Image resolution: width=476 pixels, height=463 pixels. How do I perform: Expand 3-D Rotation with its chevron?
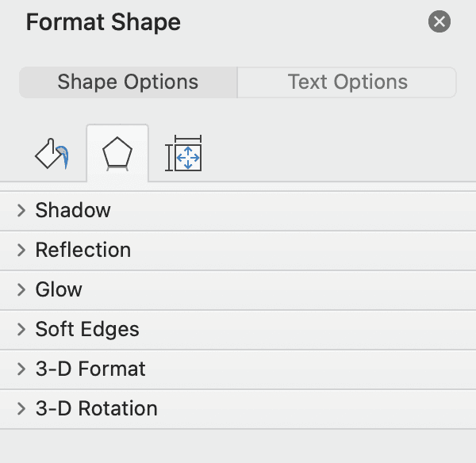(21, 408)
